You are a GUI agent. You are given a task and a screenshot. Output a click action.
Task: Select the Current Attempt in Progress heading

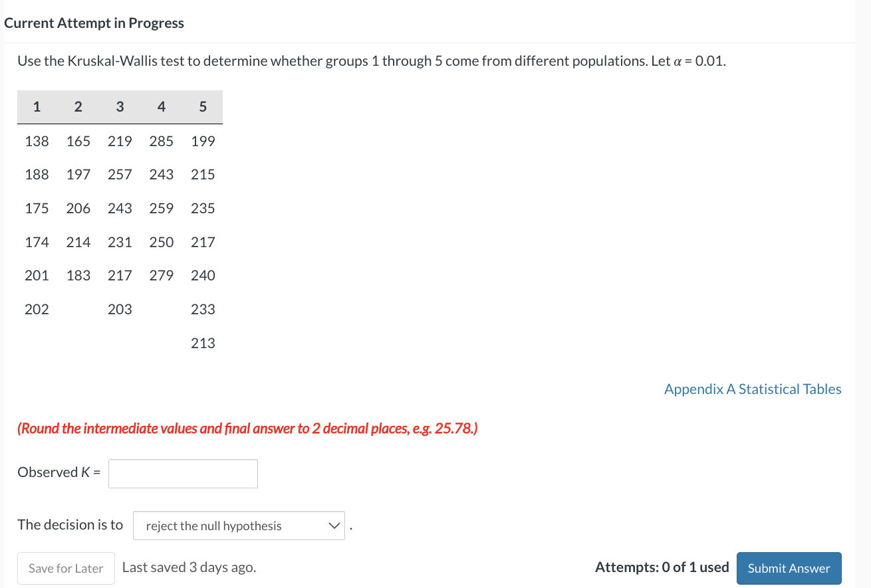point(94,23)
